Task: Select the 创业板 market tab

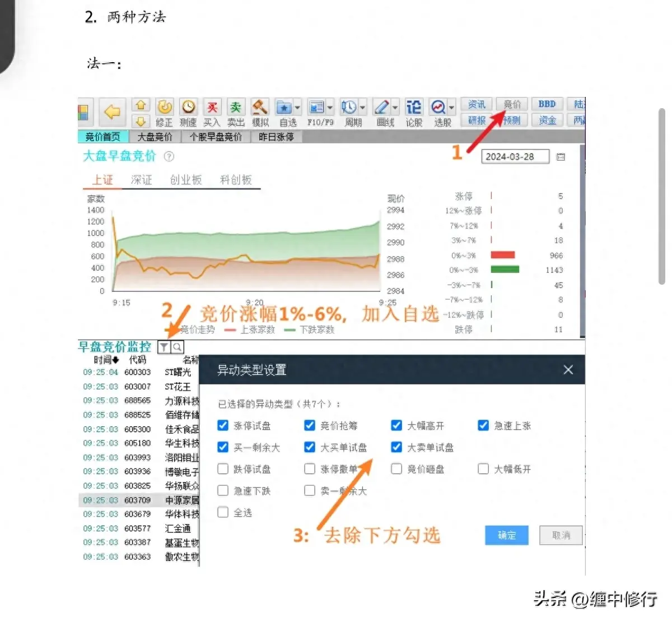Action: pos(186,179)
